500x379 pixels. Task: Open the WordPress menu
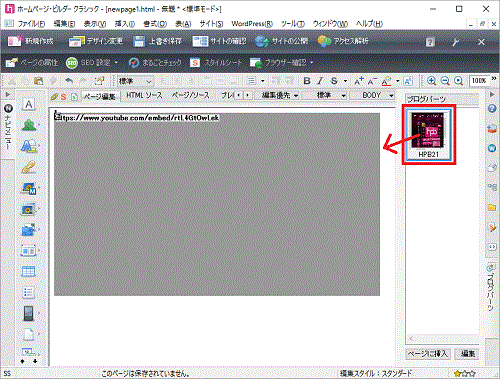252,24
